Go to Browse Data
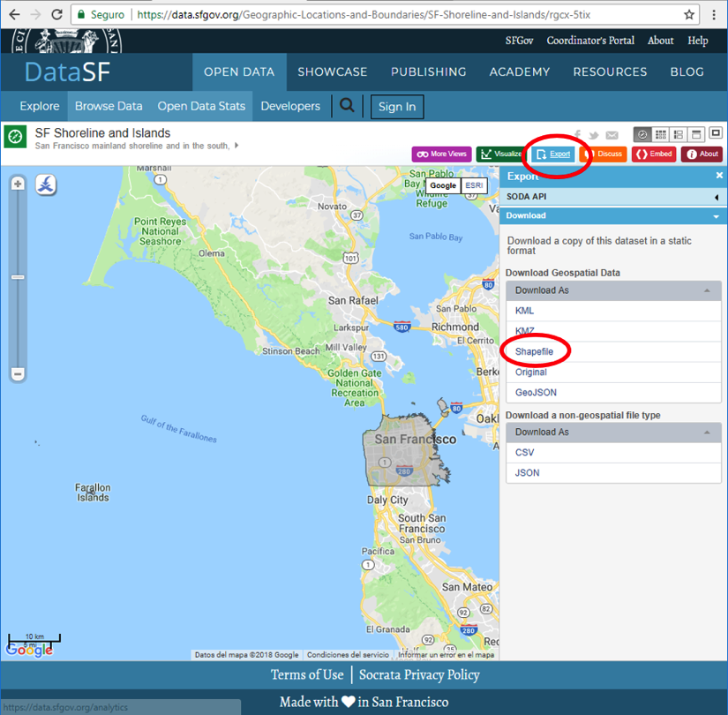This screenshot has width=728, height=715. pos(109,107)
